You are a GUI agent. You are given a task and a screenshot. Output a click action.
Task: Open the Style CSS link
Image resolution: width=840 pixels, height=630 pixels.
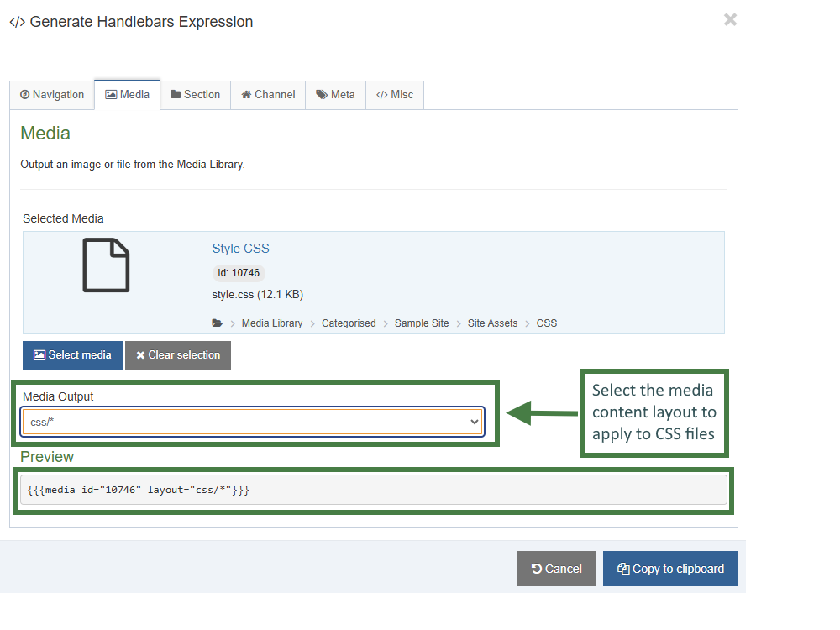[240, 249]
